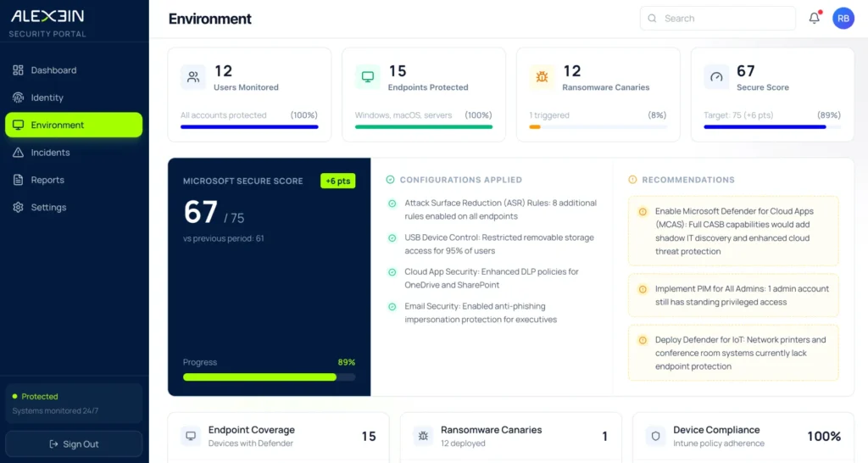Viewport: 868px width, 463px height.
Task: Click the Users Monitored people icon
Action: pyautogui.click(x=193, y=77)
